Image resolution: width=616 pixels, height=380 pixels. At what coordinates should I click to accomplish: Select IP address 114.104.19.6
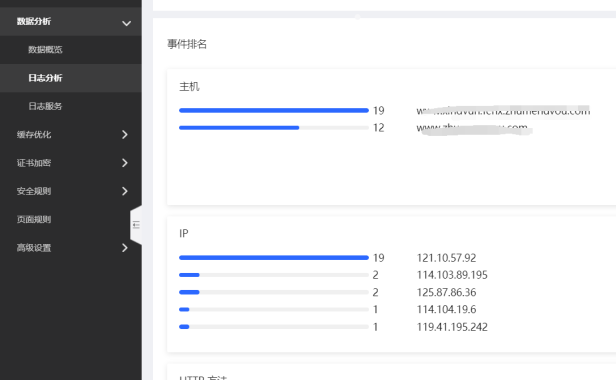coord(446,310)
